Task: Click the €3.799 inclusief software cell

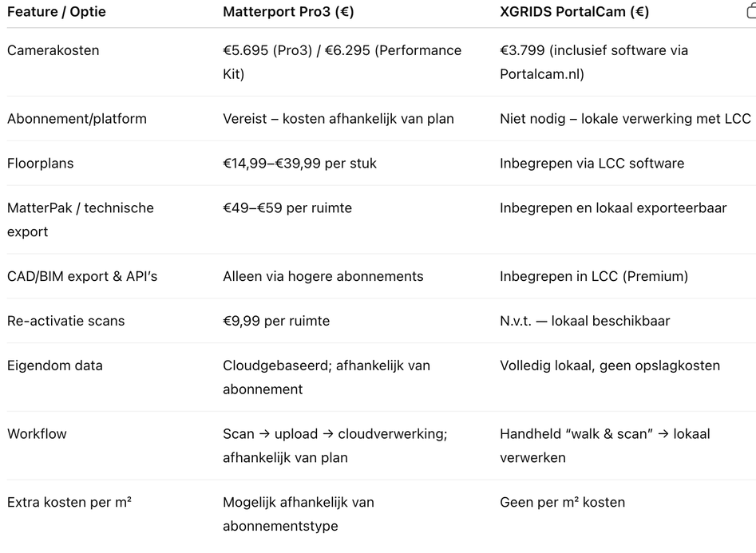Action: 594,62
